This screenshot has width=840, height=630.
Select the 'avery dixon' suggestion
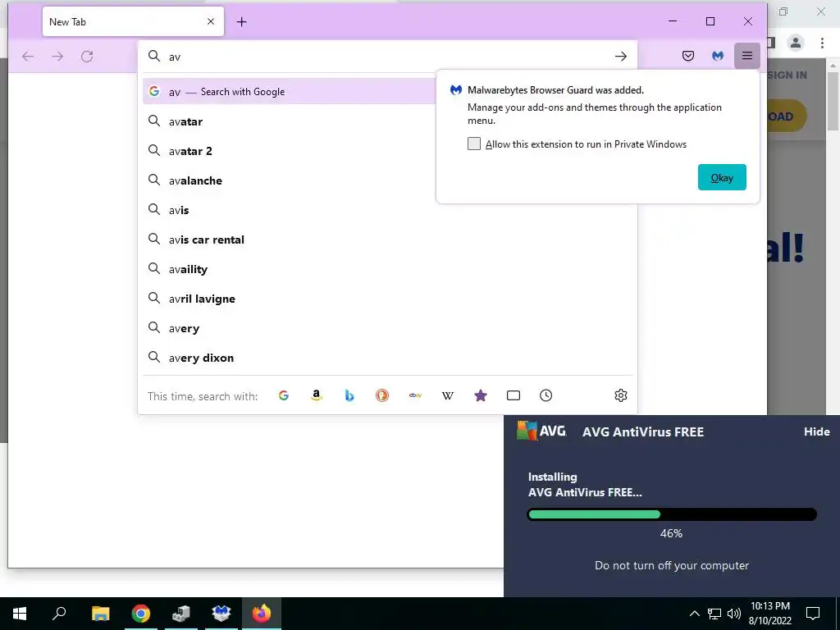click(388, 358)
